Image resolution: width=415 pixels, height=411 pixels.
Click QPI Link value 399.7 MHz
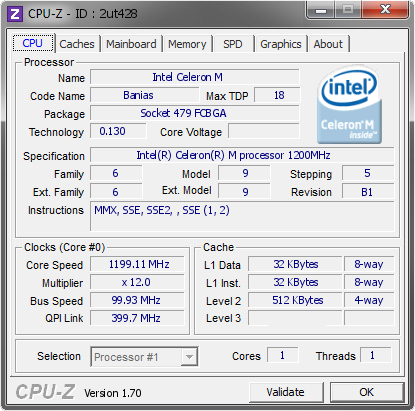tap(137, 318)
